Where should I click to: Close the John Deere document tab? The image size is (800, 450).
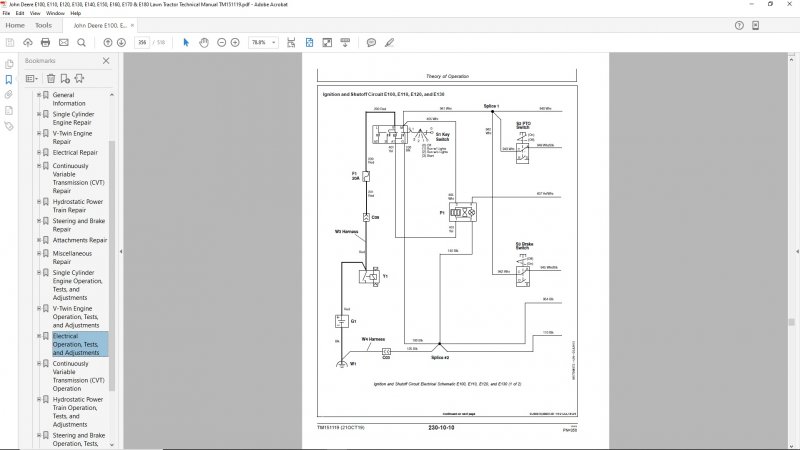pyautogui.click(x=133, y=26)
